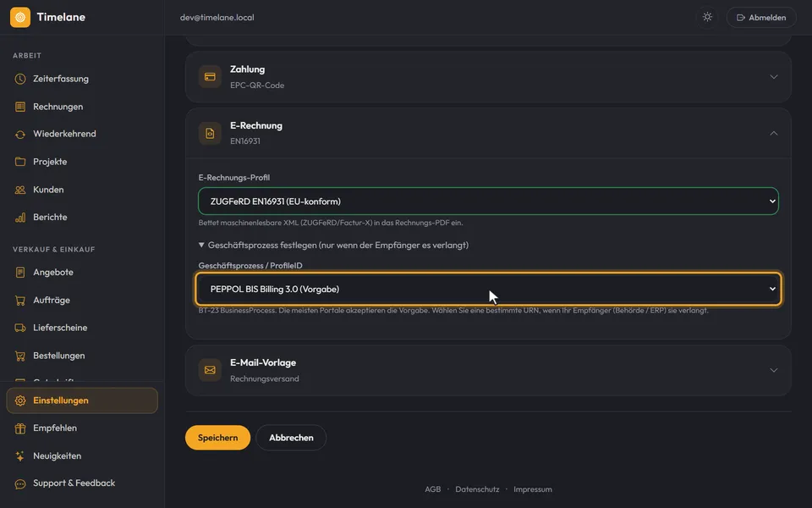Click the Berichte bar chart icon
This screenshot has width=812, height=508.
coord(20,218)
